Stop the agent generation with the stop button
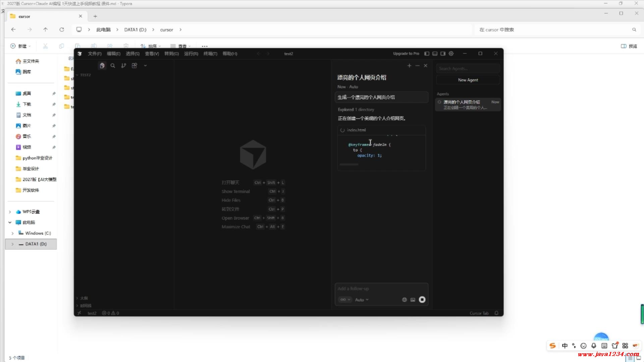The width and height of the screenshot is (644, 362). pyautogui.click(x=422, y=300)
